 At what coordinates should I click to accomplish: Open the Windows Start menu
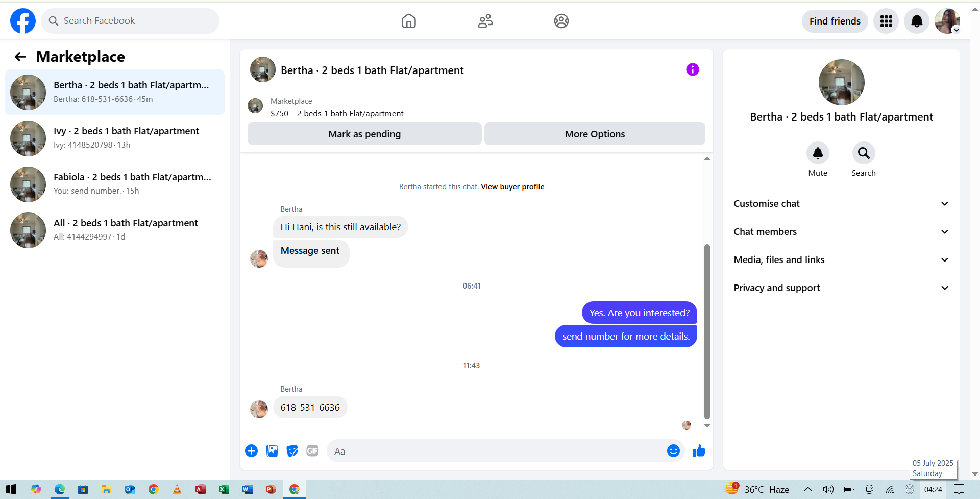click(11, 489)
